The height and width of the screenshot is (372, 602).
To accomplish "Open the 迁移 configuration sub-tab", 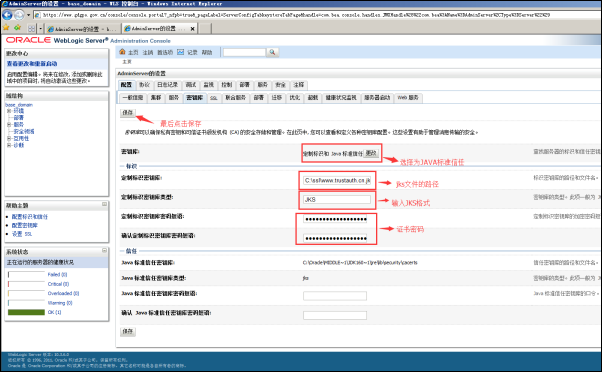I will coord(276,98).
